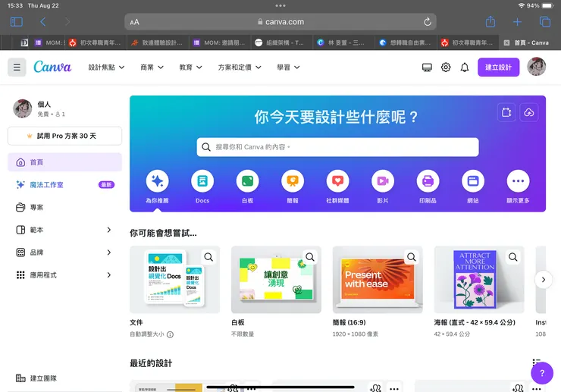Screen dimensions: 561x392
Task: Expand 學習 dropdown menu
Action: 288,67
